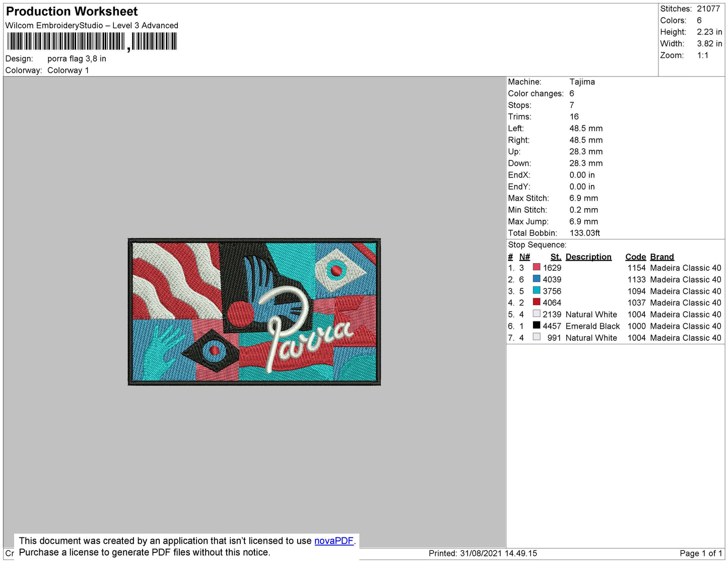
Task: Click the 'Emerald Black' description
Action: click(592, 326)
